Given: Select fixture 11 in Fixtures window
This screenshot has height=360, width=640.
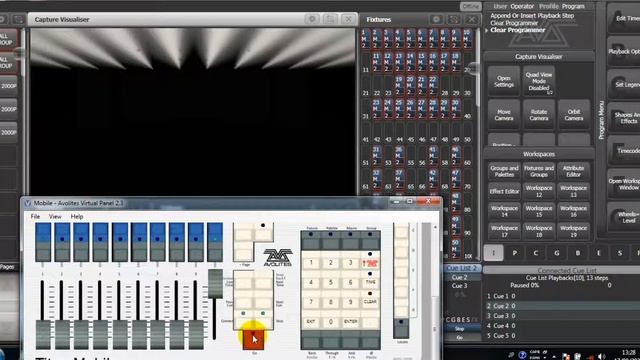Looking at the screenshot, I should point(377,62).
